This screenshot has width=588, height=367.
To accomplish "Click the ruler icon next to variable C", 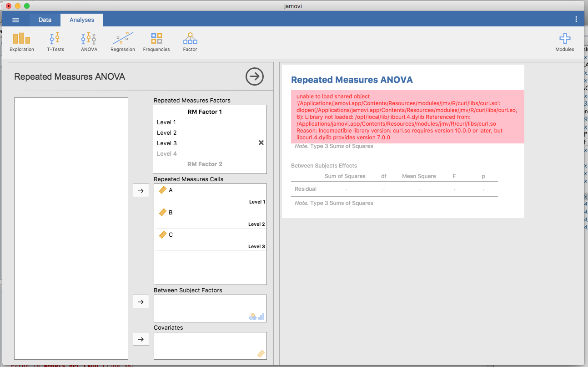I will point(163,234).
